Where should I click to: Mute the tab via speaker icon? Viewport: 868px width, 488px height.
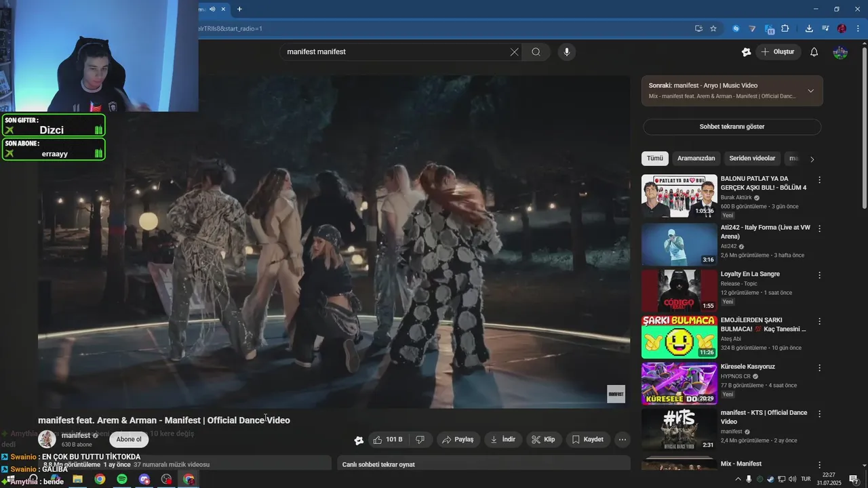tap(212, 9)
